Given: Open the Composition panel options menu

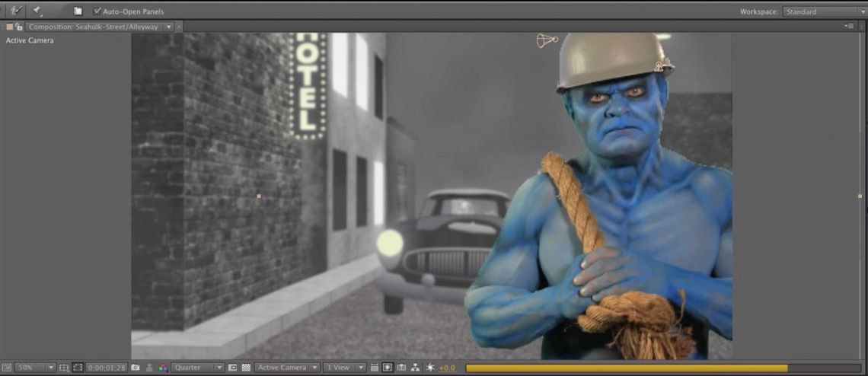Looking at the screenshot, I should 850,26.
